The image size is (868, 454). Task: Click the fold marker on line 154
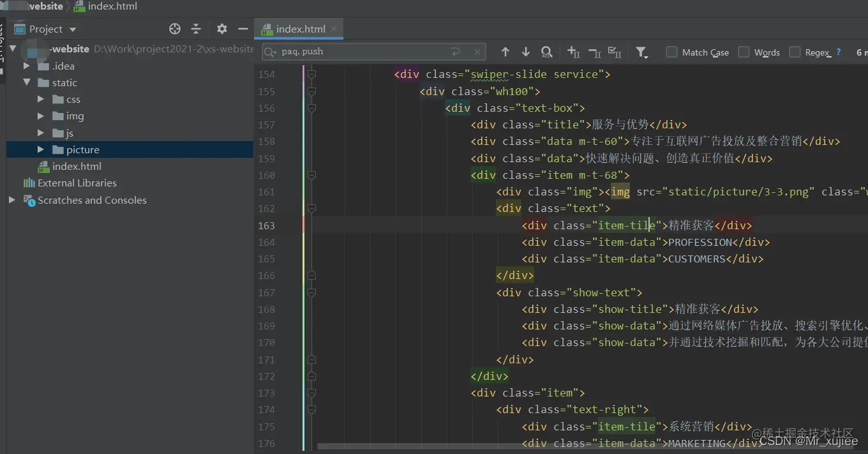pyautogui.click(x=311, y=75)
